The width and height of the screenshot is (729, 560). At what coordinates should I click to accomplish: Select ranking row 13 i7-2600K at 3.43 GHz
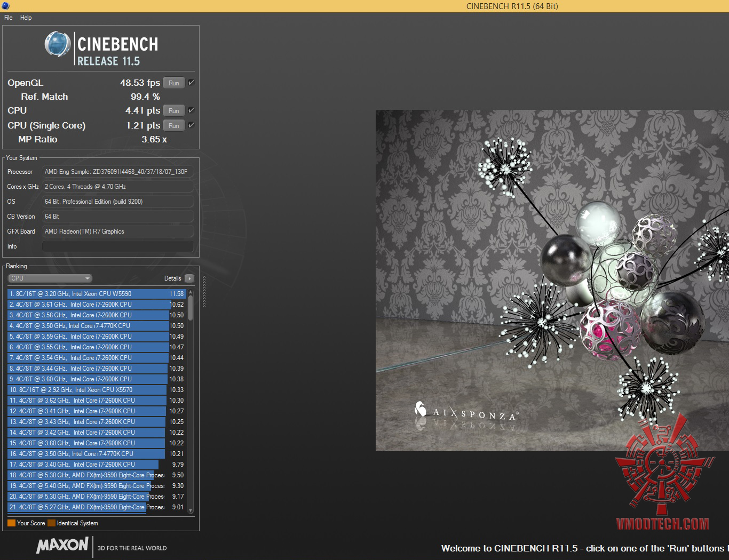coord(97,422)
